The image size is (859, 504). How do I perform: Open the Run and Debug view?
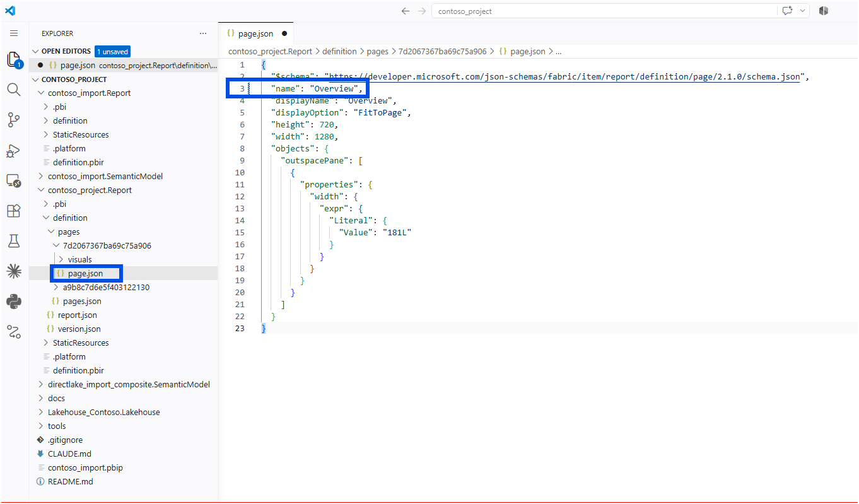click(14, 151)
